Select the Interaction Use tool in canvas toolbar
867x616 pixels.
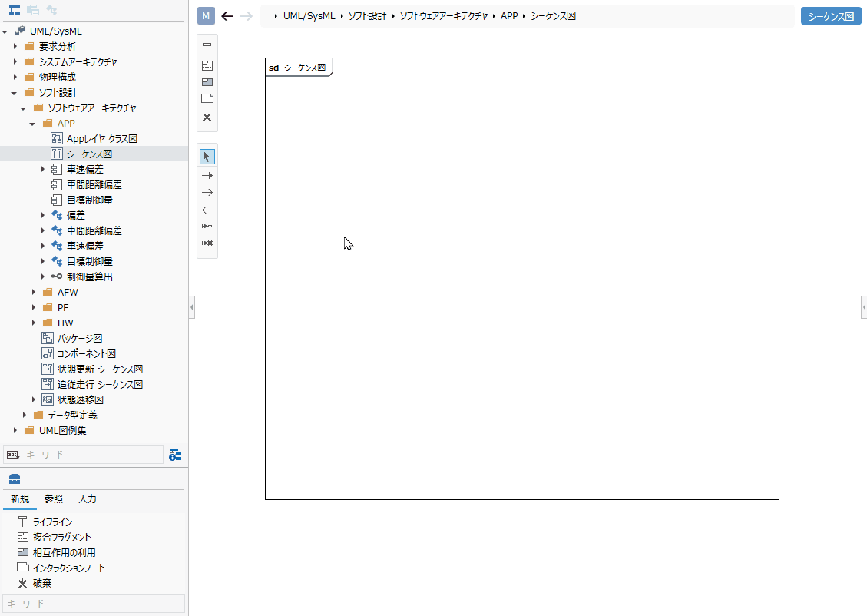pyautogui.click(x=207, y=82)
